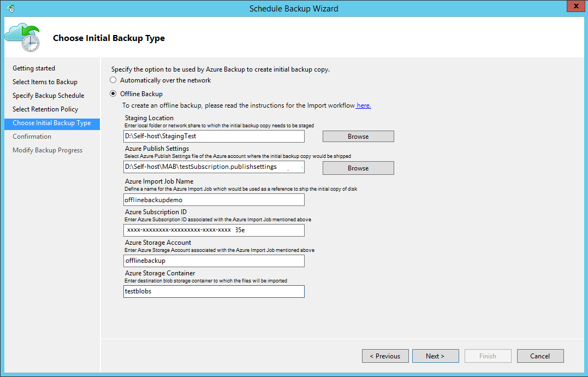This screenshot has height=377, width=588.
Task: Open the Select Retention Policy step
Action: tap(45, 109)
